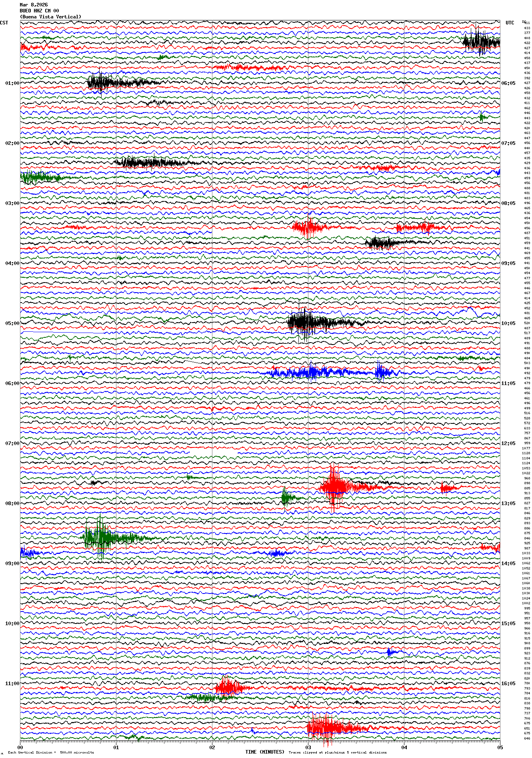Select the vertical division microvolts scale note
Image resolution: width=532 pixels, height=758 pixels.
pos(51,752)
